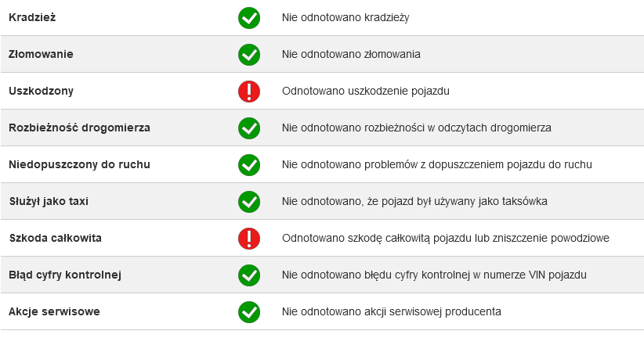Viewport: 644px width, 338px height.
Task: Click text Nie odnotowano kradzieży
Action: (346, 18)
